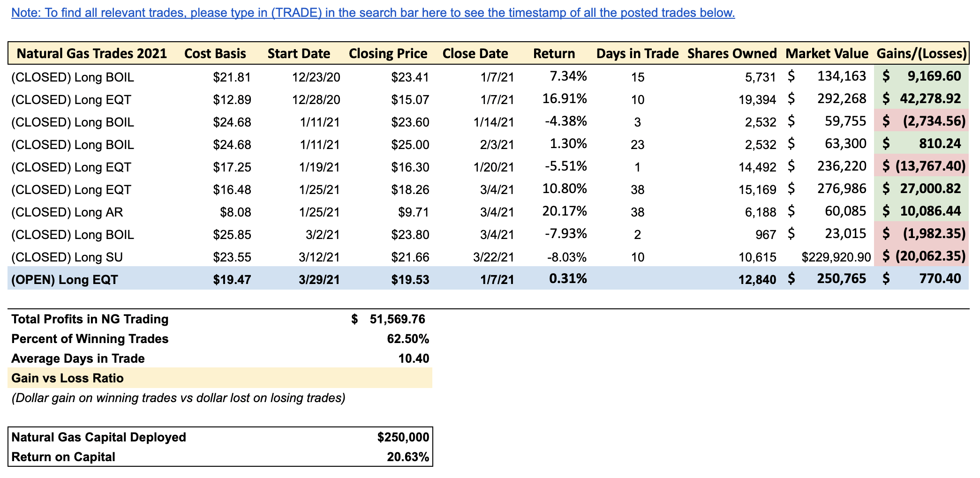Select the 62.50% winning trades value
980x478 pixels.
pyautogui.click(x=407, y=339)
